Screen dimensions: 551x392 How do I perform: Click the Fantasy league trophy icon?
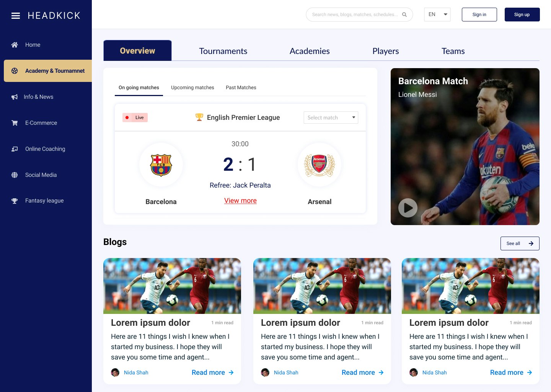pyautogui.click(x=15, y=201)
